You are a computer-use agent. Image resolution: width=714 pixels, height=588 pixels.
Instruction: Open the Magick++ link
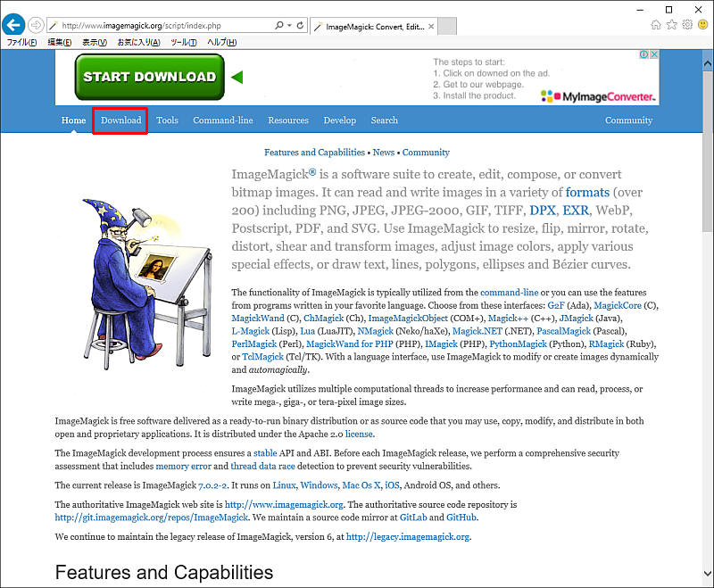[508, 319]
